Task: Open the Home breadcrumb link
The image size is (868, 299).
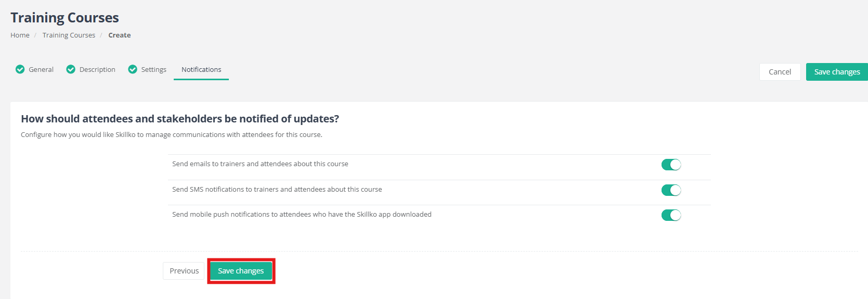Action: point(20,35)
